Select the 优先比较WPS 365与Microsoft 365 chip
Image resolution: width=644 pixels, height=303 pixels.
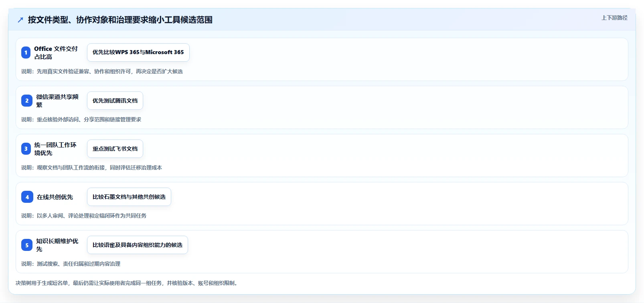pyautogui.click(x=138, y=53)
